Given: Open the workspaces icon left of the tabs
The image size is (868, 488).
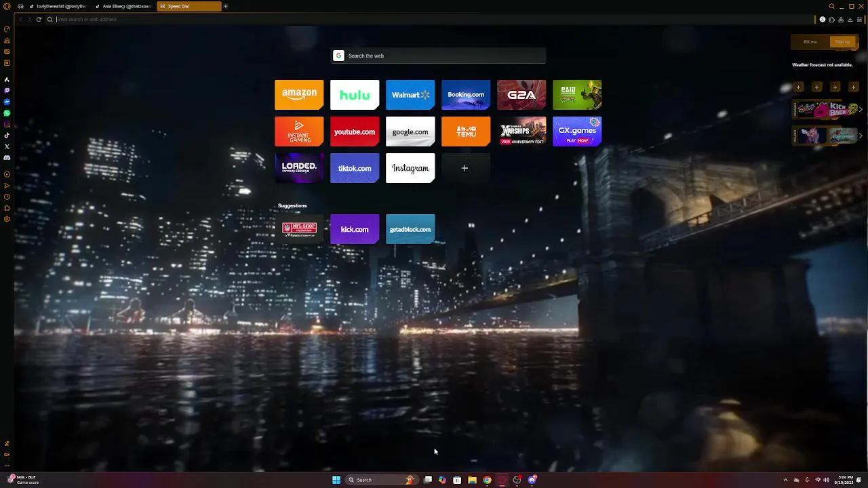Looking at the screenshot, I should 20,6.
